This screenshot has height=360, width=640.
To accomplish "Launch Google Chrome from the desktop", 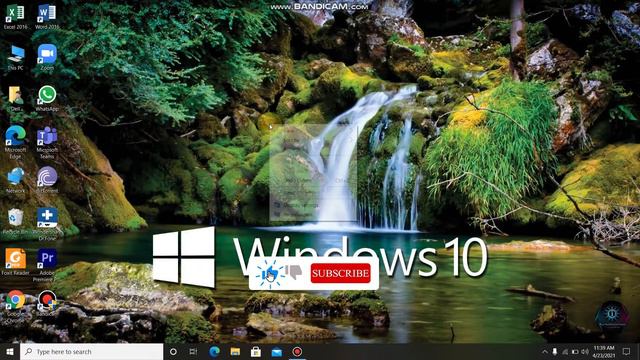I will click(16, 306).
